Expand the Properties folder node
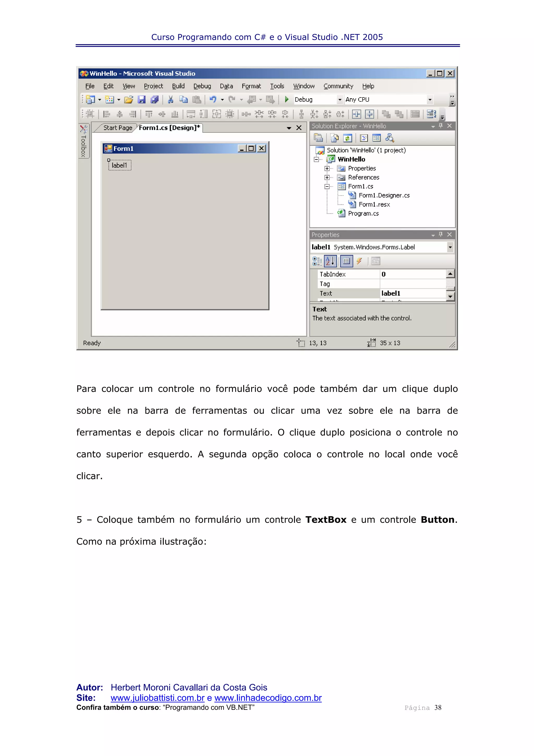 click(327, 168)
